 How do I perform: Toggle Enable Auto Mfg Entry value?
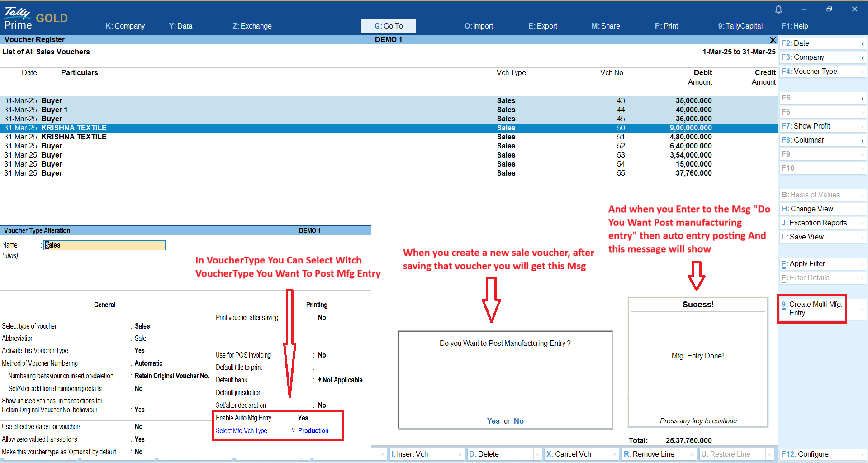(x=303, y=418)
